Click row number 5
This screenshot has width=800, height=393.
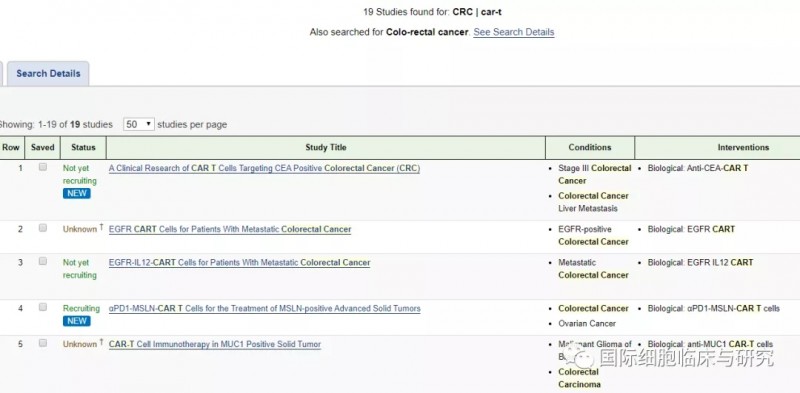[20, 344]
